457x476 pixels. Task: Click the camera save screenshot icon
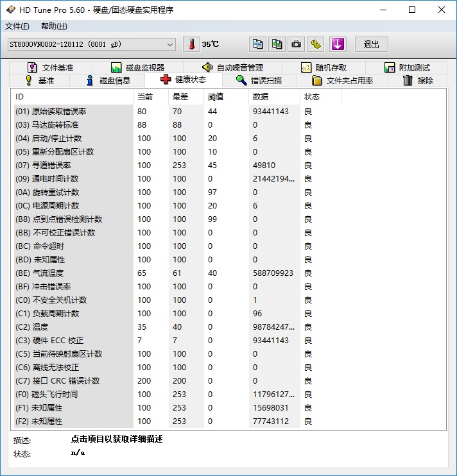[296, 44]
